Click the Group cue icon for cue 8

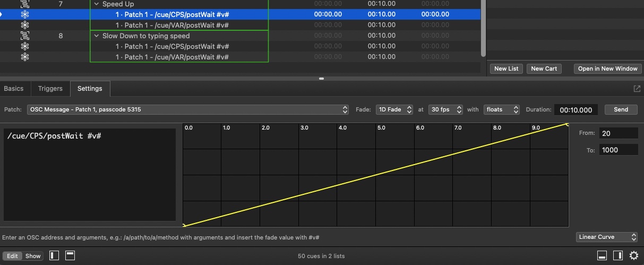25,36
